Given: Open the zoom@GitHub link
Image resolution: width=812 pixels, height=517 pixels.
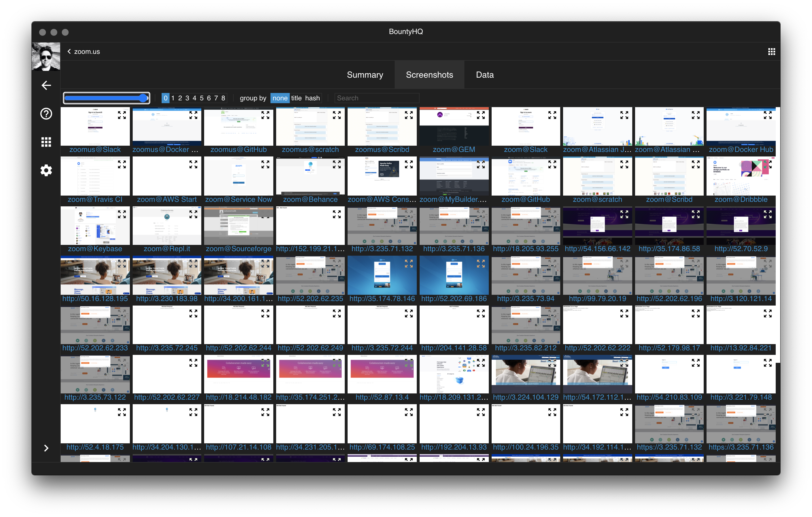Looking at the screenshot, I should [x=525, y=200].
